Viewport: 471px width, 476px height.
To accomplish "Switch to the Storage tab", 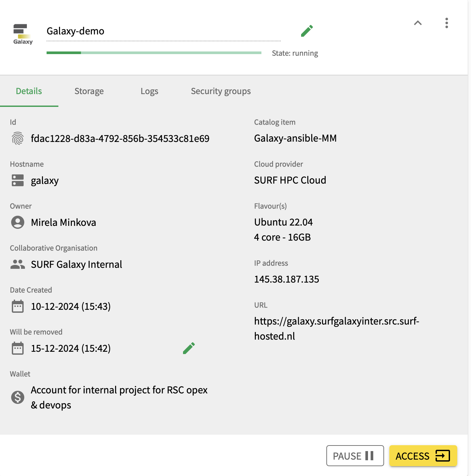I will (x=89, y=91).
